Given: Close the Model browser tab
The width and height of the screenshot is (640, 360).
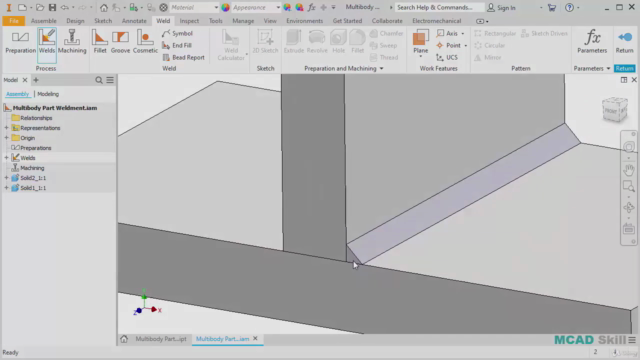Looking at the screenshot, I should point(25,80).
